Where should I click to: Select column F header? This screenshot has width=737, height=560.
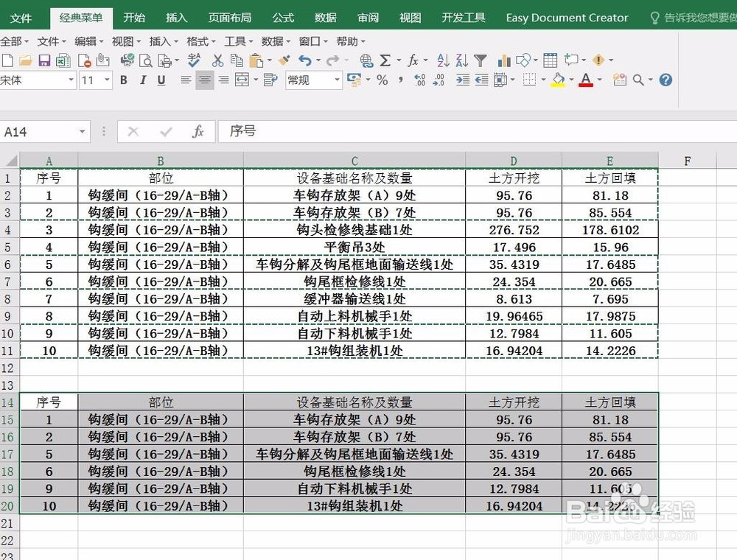[x=687, y=161]
